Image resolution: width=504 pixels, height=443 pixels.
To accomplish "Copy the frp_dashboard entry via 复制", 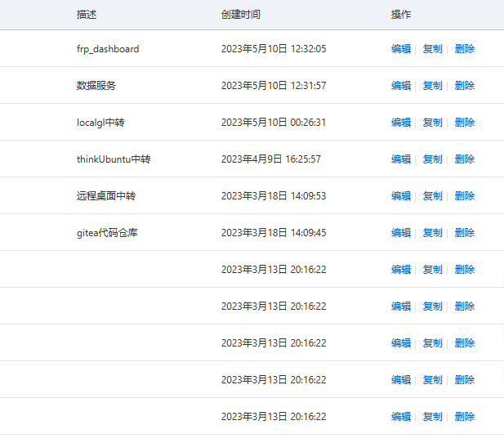I will point(432,49).
